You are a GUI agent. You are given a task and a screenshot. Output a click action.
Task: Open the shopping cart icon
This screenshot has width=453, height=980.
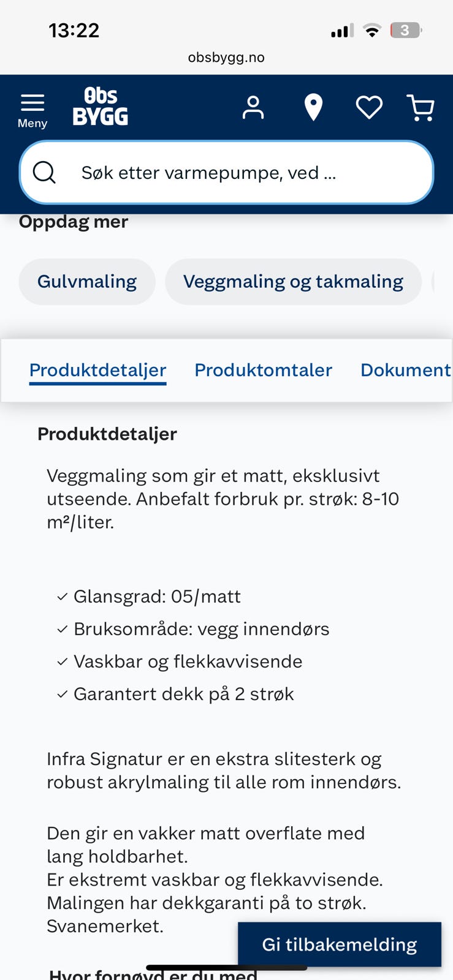click(x=421, y=108)
